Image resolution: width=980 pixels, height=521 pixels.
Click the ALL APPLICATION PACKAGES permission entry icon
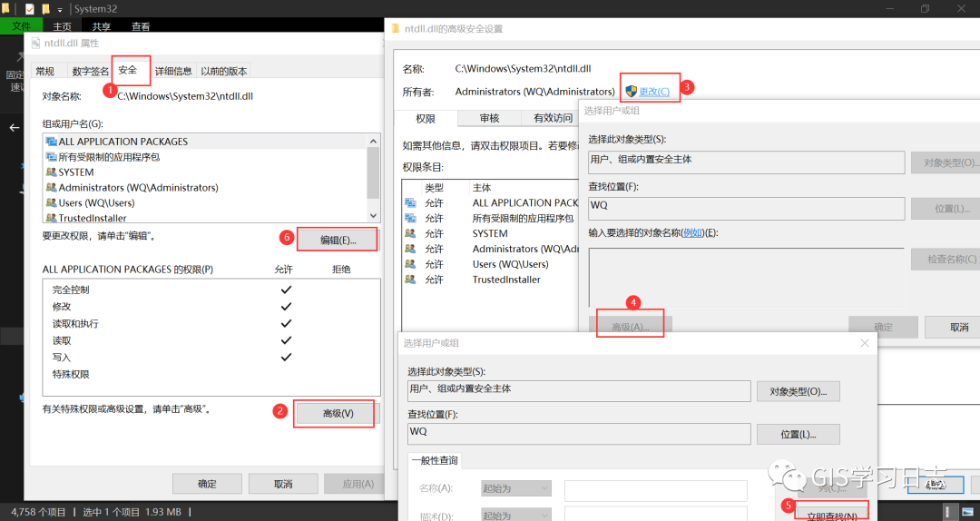pyautogui.click(x=411, y=202)
